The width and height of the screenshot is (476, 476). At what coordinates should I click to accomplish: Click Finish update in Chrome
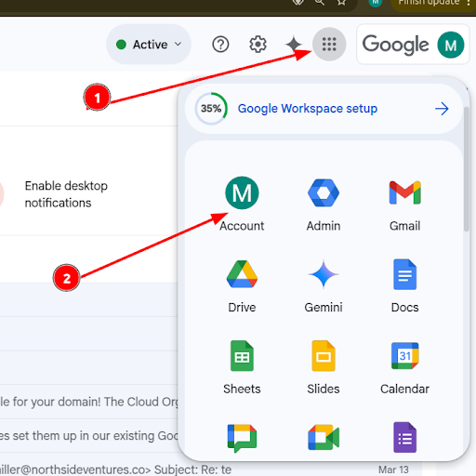click(429, 3)
